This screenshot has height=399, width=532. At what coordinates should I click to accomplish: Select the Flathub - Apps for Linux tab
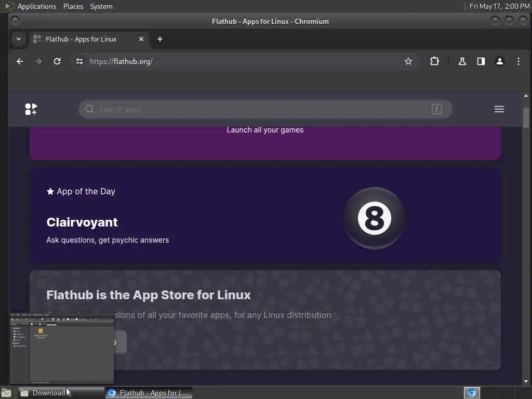pyautogui.click(x=88, y=39)
